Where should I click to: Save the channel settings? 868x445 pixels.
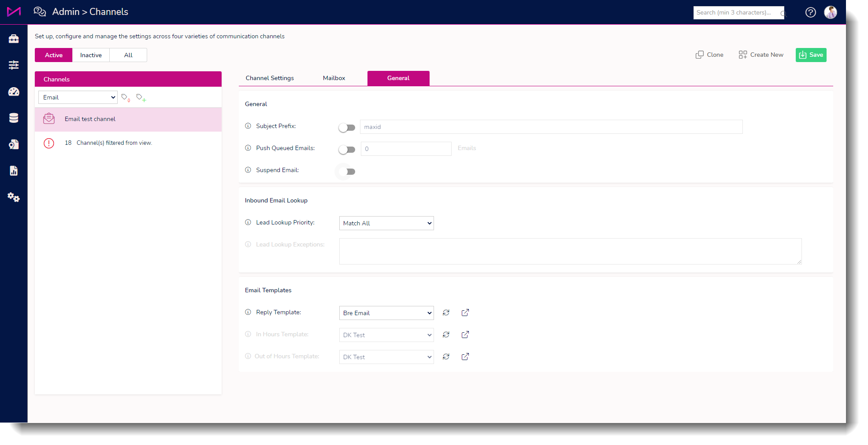point(811,55)
